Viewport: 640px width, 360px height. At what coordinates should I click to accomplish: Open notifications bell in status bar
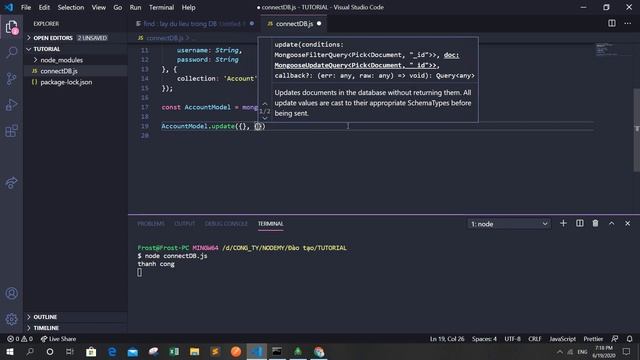pyautogui.click(x=629, y=339)
